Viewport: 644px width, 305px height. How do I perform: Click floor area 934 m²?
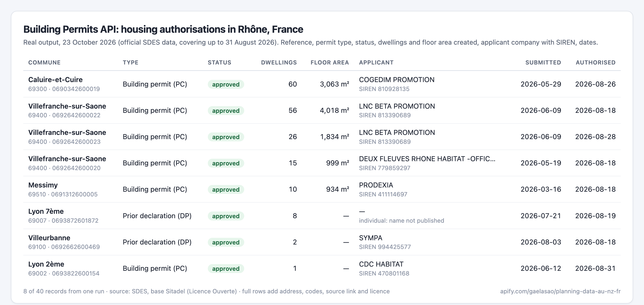pyautogui.click(x=338, y=189)
